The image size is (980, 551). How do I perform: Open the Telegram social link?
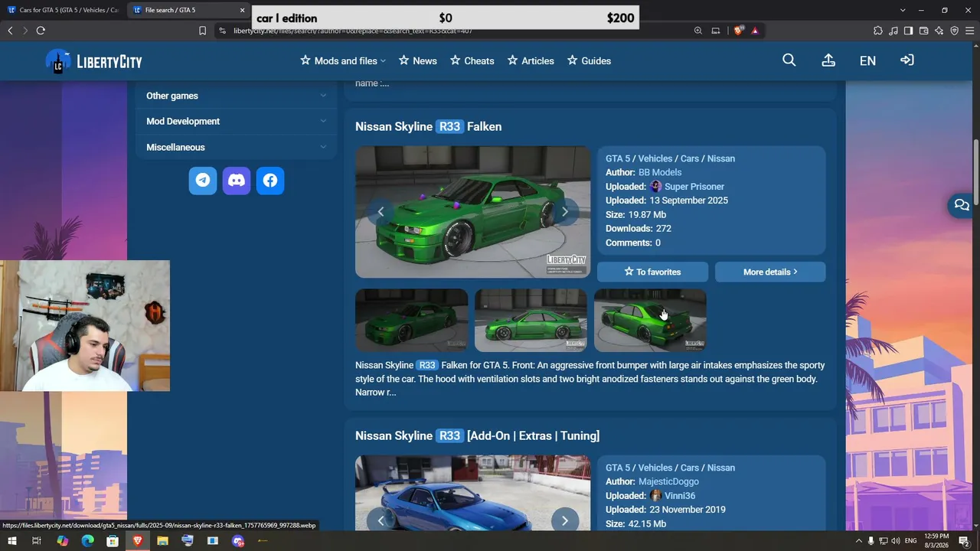[203, 181]
